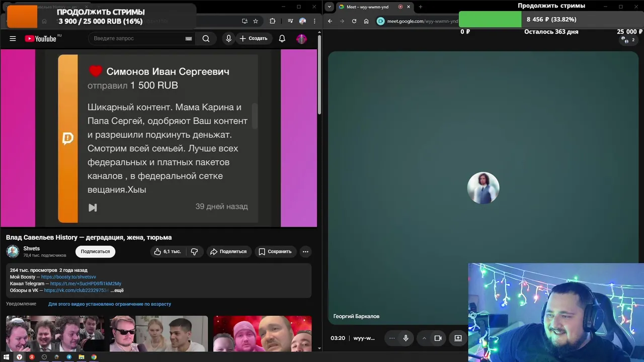This screenshot has width=644, height=362.
Task: Open the thumbnail with man in sunglasses
Action: tap(158, 334)
